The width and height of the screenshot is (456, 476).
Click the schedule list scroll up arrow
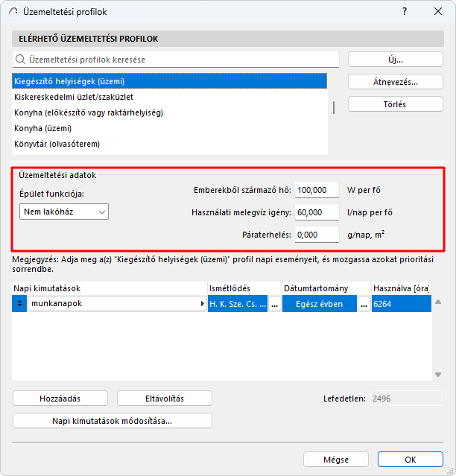pos(438,302)
